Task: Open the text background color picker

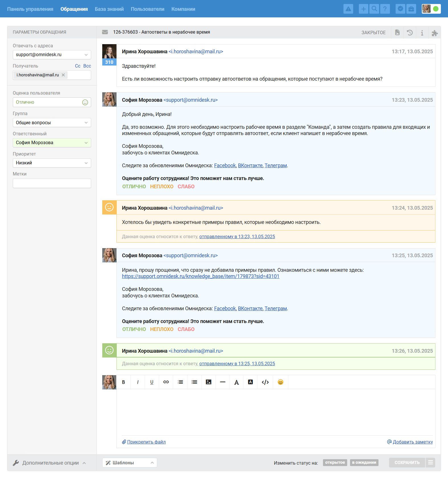Action: click(x=250, y=382)
